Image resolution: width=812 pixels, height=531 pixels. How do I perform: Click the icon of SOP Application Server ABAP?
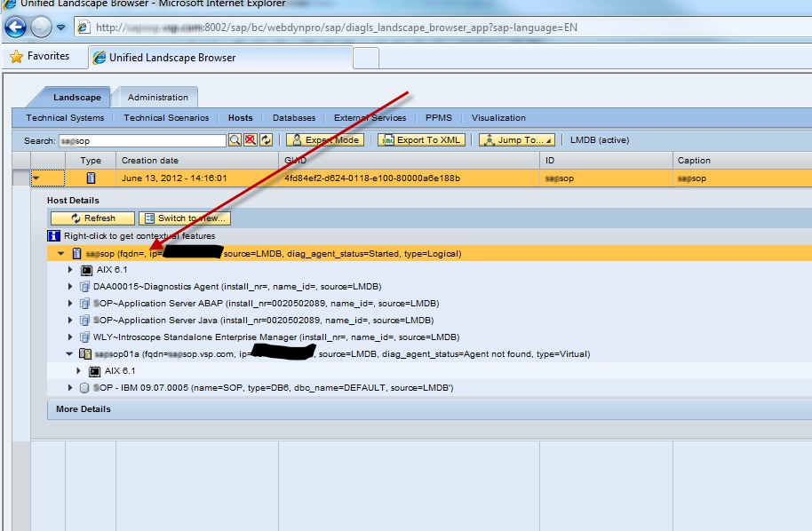(x=84, y=304)
